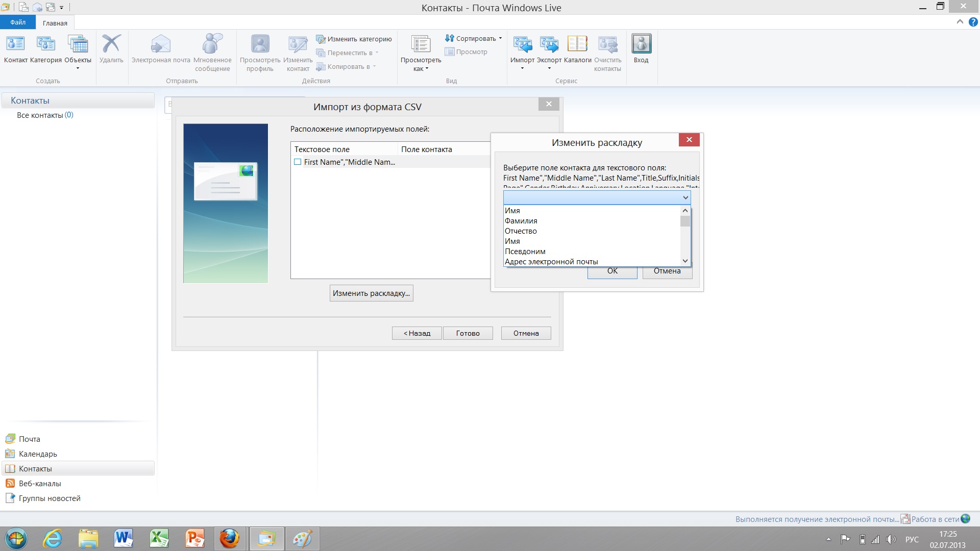This screenshot has width=980, height=551.
Task: Click Работа в сети status indicator
Action: point(935,519)
